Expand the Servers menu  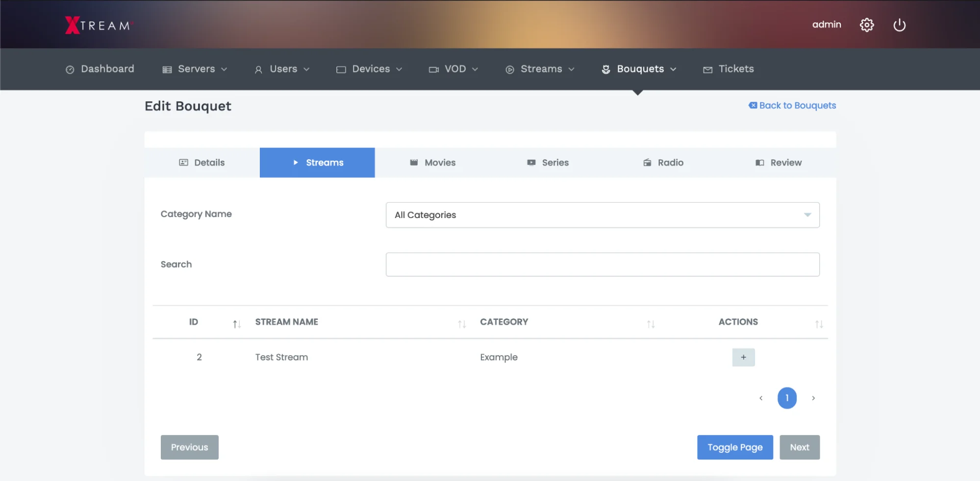point(195,69)
